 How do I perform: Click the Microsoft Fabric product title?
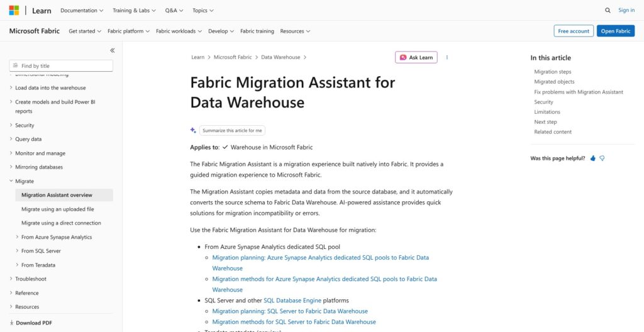(x=35, y=31)
